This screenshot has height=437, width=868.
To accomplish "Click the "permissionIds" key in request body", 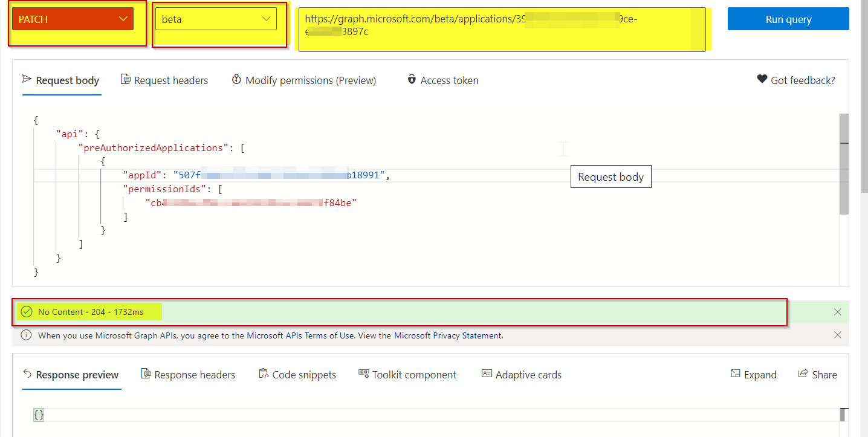I will pyautogui.click(x=164, y=189).
